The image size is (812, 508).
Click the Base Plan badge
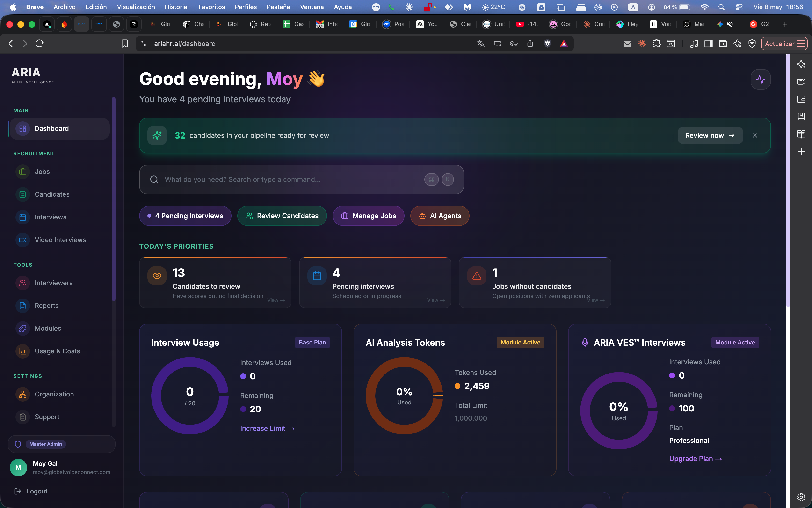[x=312, y=342]
